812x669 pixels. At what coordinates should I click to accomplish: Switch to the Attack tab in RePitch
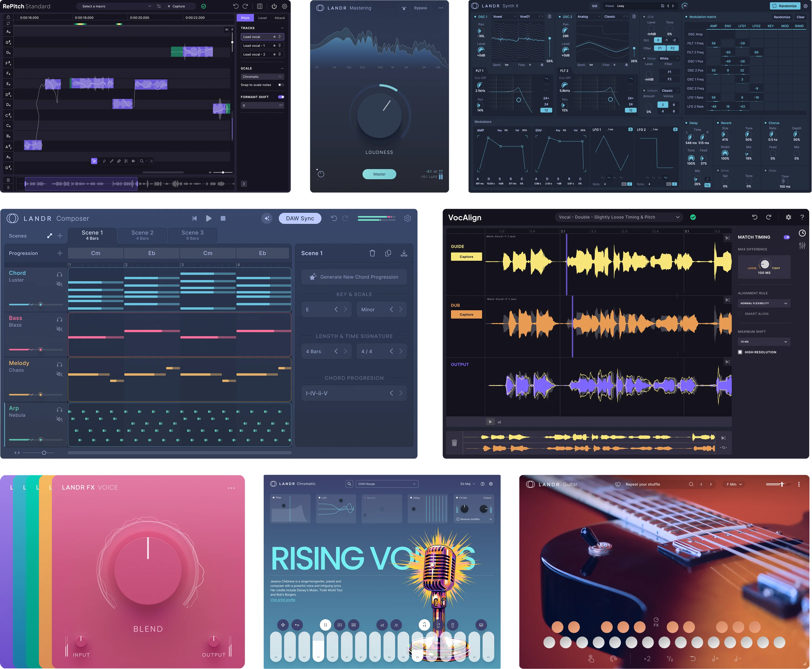(x=280, y=18)
